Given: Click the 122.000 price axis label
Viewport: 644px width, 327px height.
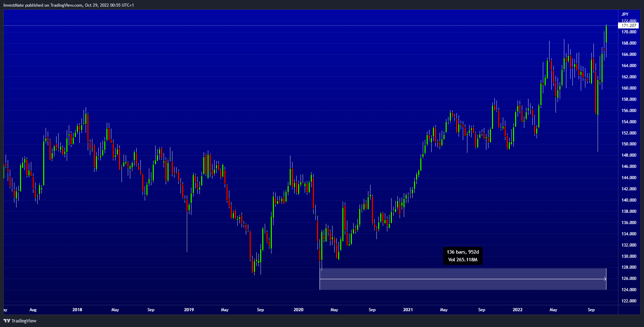Looking at the screenshot, I should (x=629, y=301).
